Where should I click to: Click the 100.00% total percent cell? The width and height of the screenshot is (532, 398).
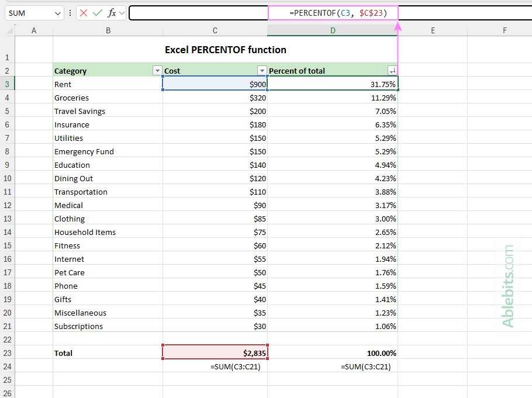333,353
